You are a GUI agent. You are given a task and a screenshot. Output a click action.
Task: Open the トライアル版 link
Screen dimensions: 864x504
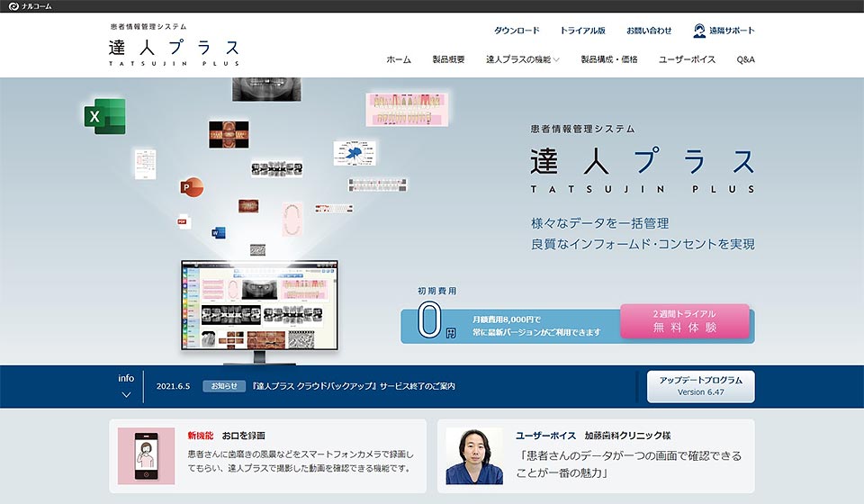582,31
